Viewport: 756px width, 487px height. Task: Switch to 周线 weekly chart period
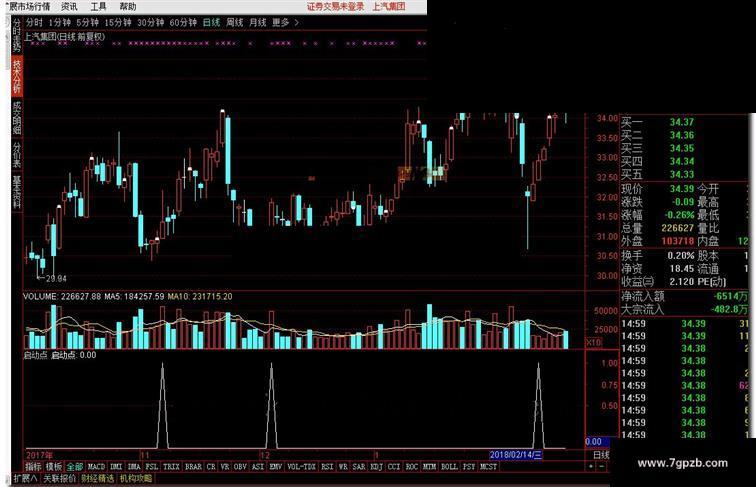click(234, 22)
